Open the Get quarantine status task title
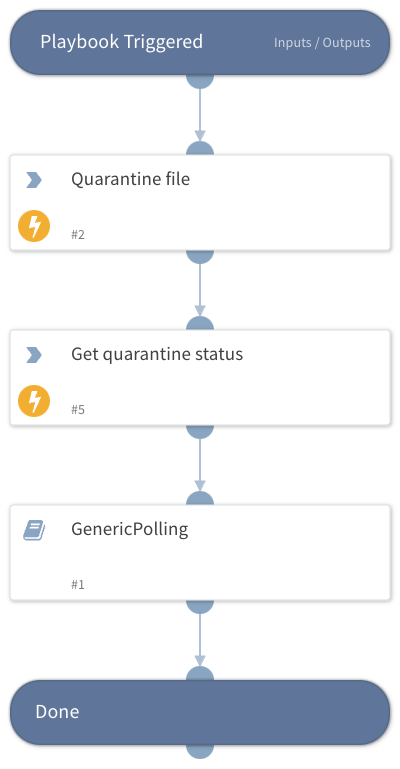400x769 pixels. (x=157, y=354)
